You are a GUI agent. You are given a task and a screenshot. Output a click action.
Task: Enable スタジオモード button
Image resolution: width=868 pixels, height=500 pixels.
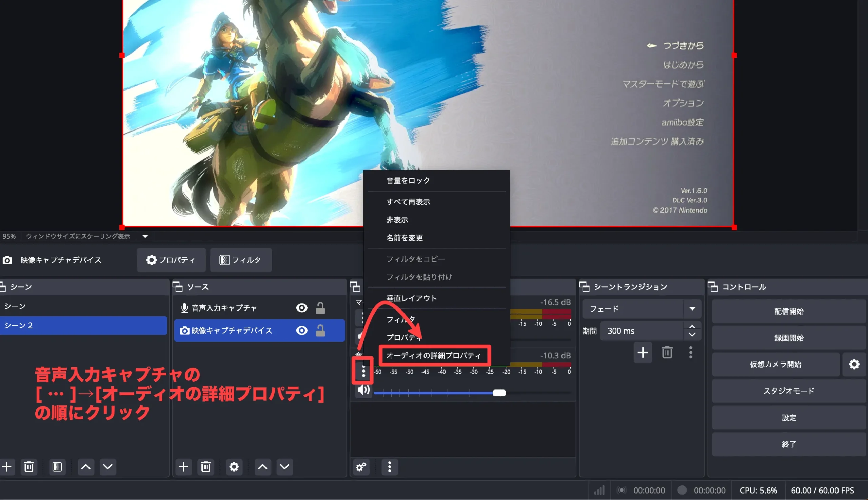coord(789,391)
